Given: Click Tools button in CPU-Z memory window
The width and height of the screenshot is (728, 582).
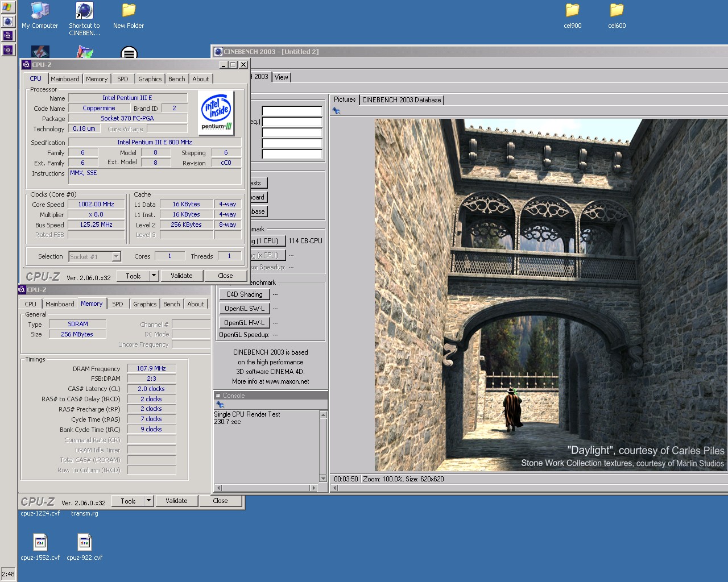Looking at the screenshot, I should [128, 501].
